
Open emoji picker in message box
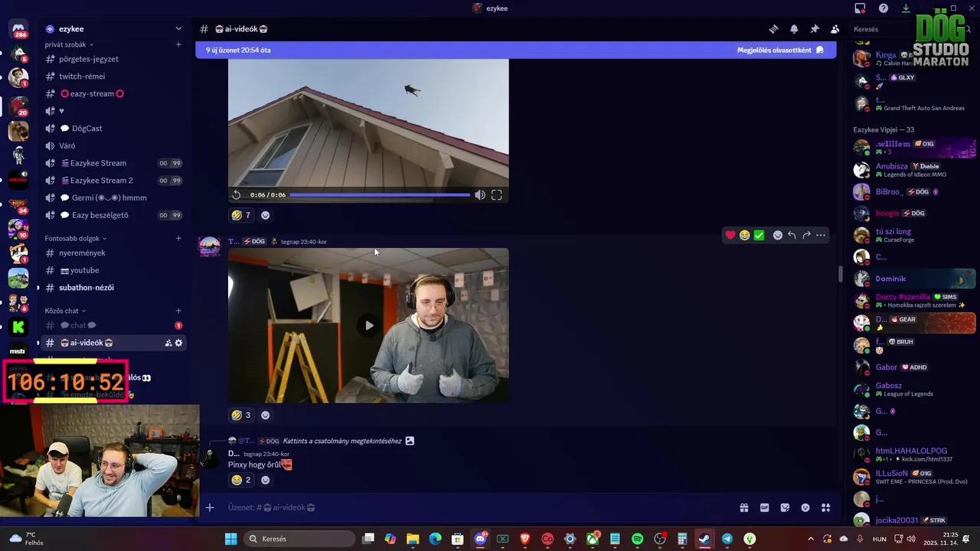coord(805,507)
